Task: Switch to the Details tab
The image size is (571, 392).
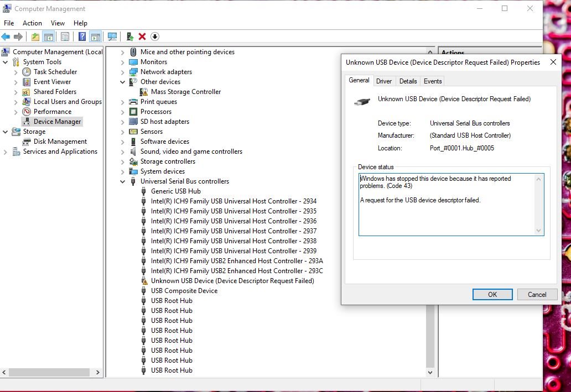Action: point(408,81)
